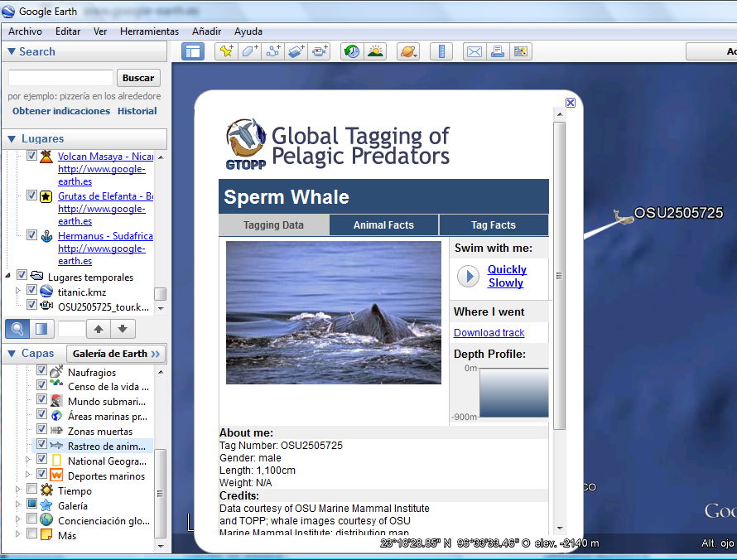Screen dimensions: 737x560
Task: Click the balloon vertical scrollbar thumb
Action: [x=559, y=276]
